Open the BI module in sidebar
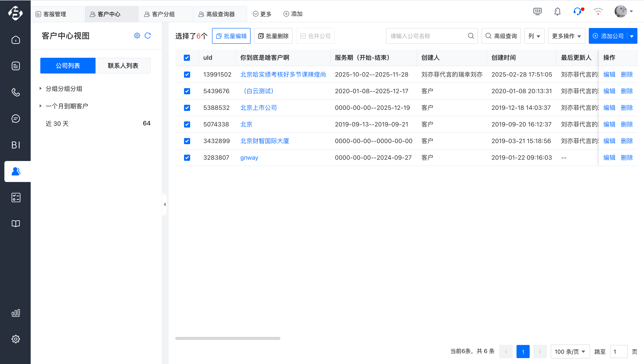Viewport: 644px width, 364px height. tap(16, 145)
